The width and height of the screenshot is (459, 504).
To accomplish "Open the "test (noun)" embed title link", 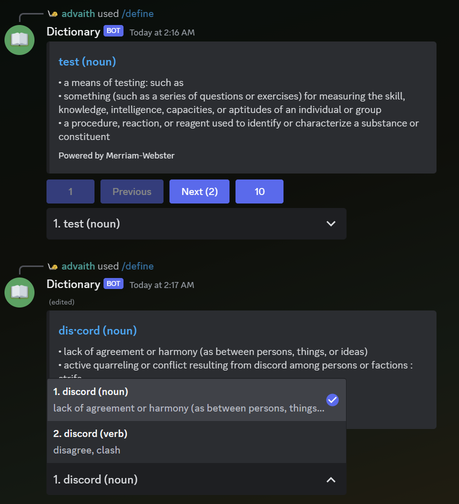I will [87, 62].
